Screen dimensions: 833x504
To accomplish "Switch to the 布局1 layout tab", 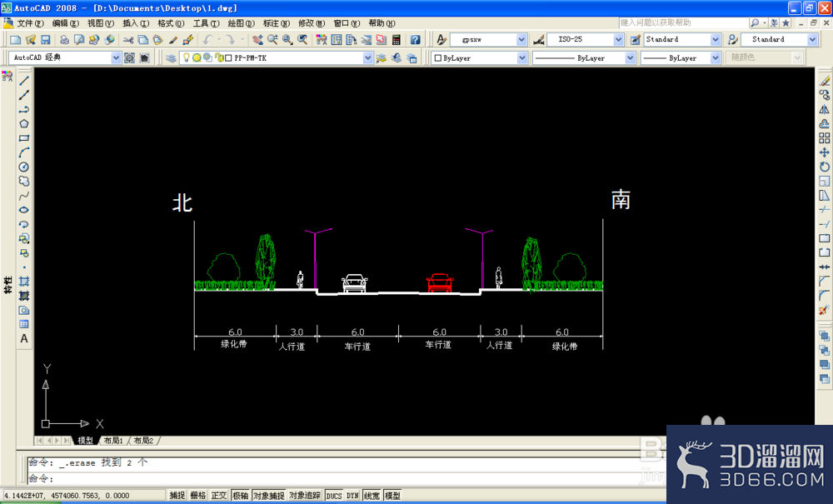I will pos(113,440).
